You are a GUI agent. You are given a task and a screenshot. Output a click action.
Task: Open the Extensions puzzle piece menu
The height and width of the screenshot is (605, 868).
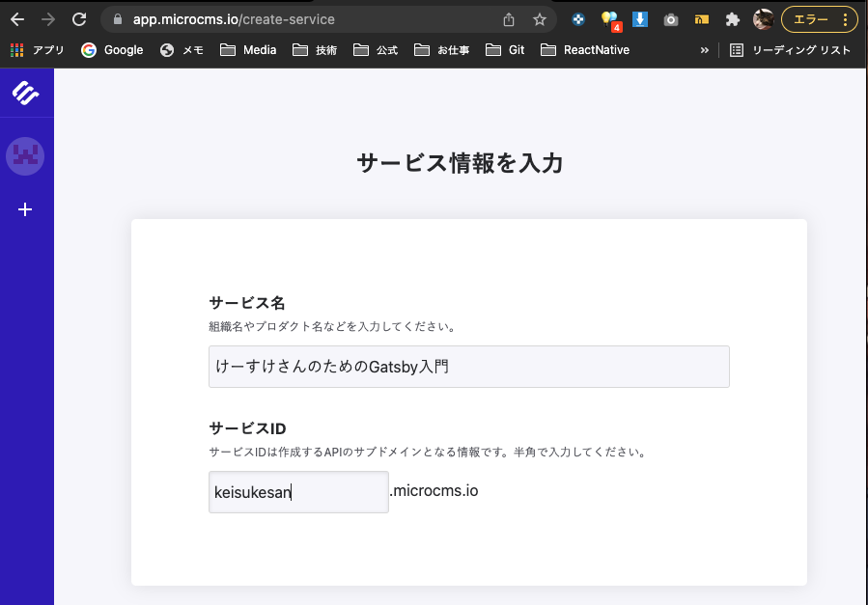[x=733, y=20]
